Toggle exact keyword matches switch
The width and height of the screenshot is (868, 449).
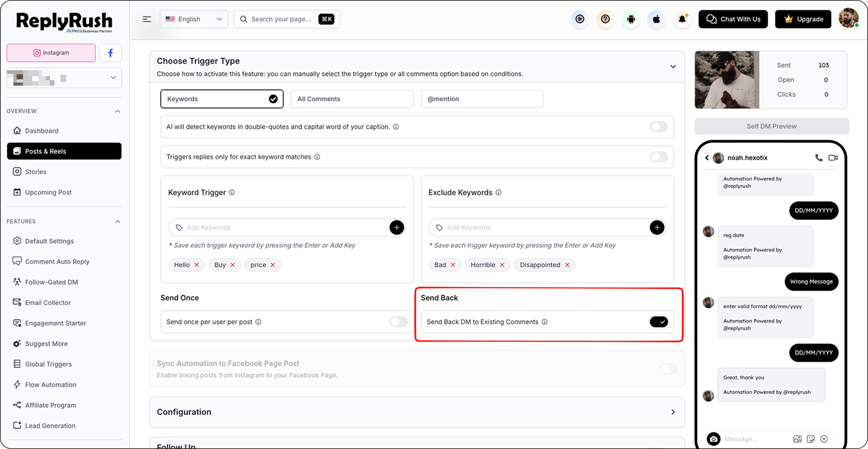pos(659,157)
